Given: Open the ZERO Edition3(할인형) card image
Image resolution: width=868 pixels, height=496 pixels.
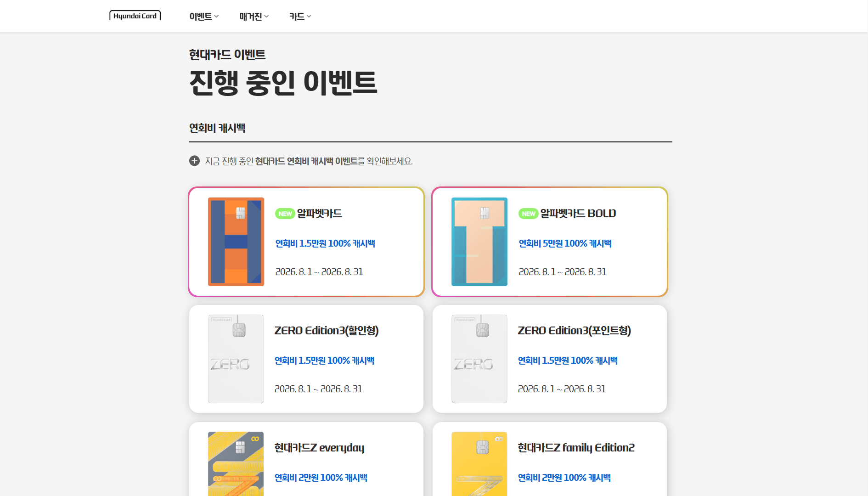Looking at the screenshot, I should click(x=236, y=359).
